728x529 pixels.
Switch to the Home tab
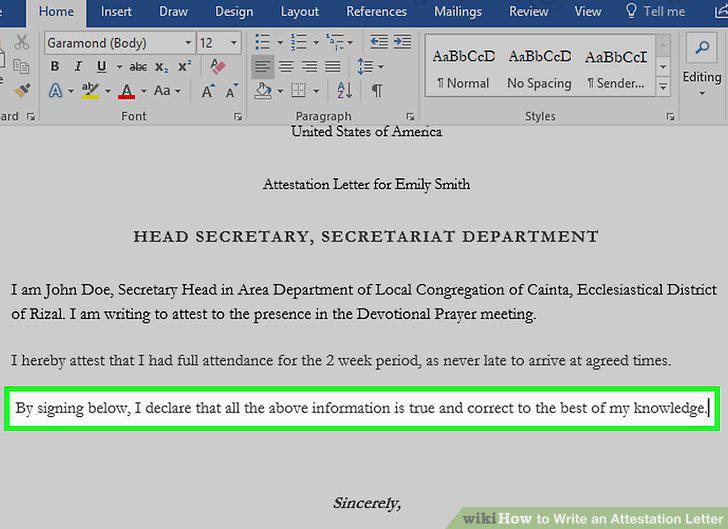(x=56, y=12)
